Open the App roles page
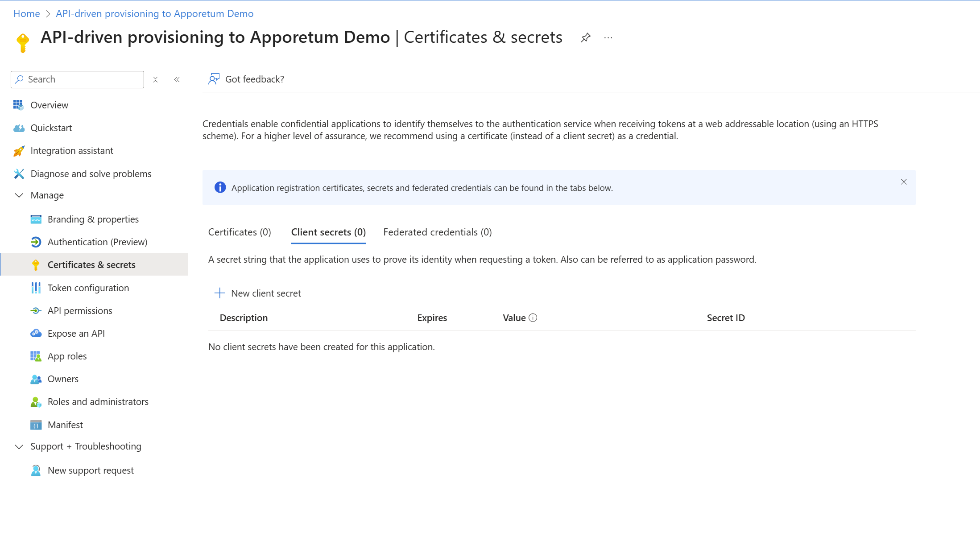Viewport: 980px width, 553px height. [67, 356]
